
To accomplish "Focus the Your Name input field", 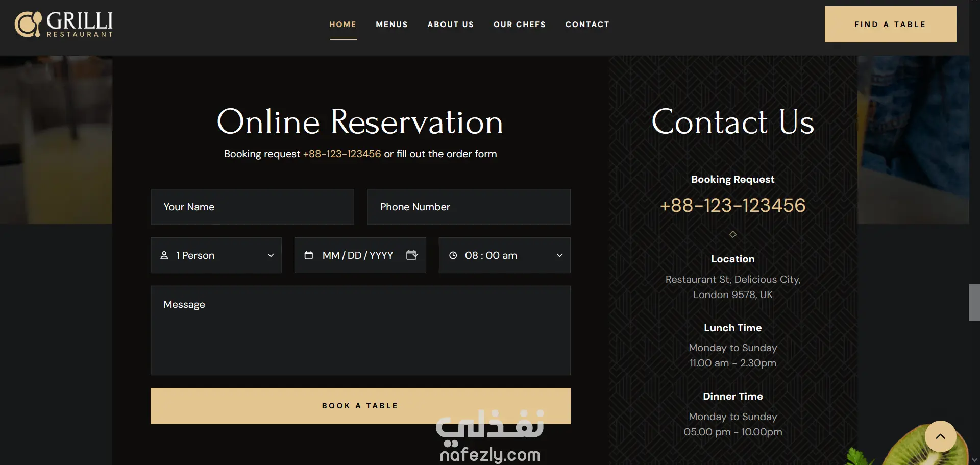I will pos(252,207).
